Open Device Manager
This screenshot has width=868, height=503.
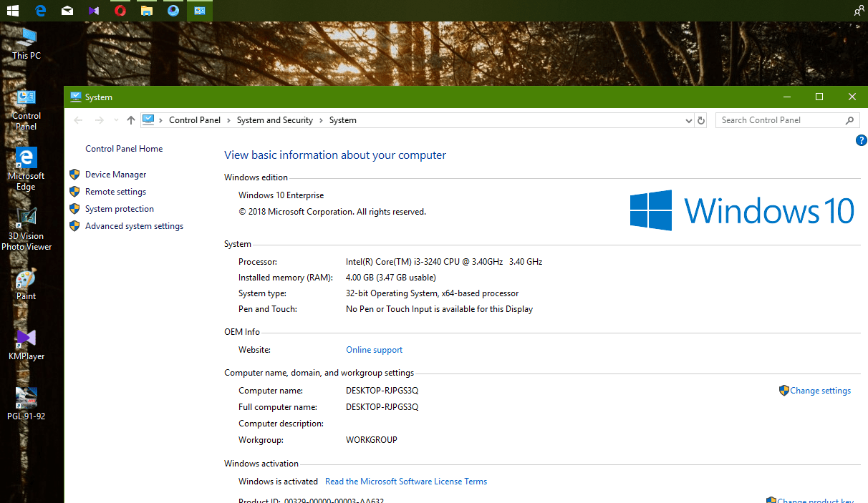pos(115,175)
